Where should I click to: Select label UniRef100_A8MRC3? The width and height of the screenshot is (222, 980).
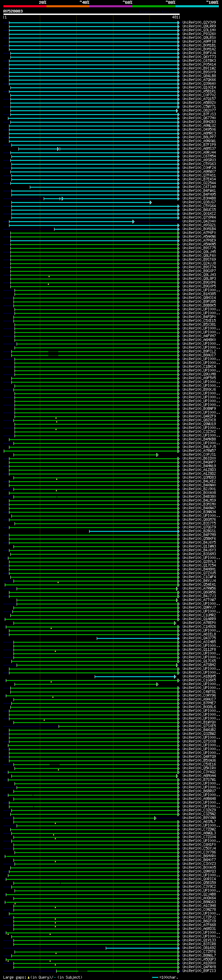pos(199,133)
